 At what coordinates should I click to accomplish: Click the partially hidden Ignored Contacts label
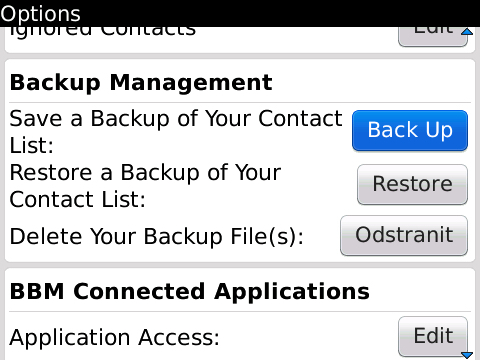(x=102, y=31)
